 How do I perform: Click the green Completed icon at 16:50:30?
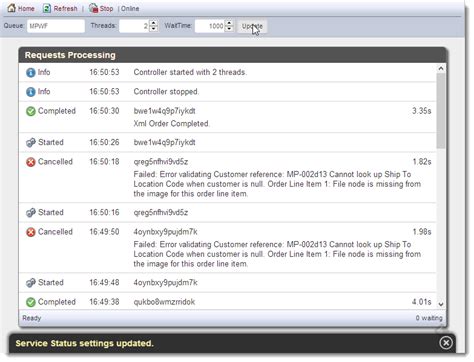[x=31, y=111]
